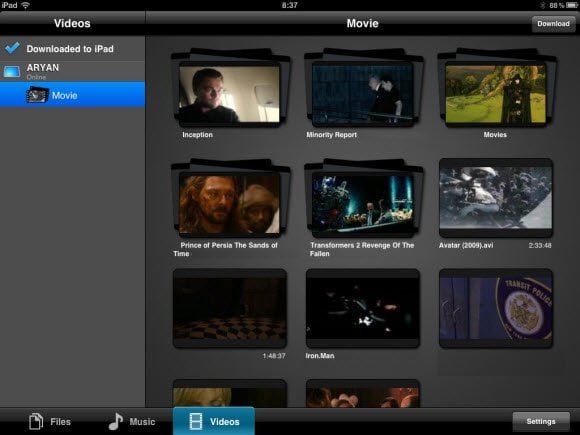This screenshot has height=435, width=580.
Task: Tap the Files document icon
Action: point(36,421)
